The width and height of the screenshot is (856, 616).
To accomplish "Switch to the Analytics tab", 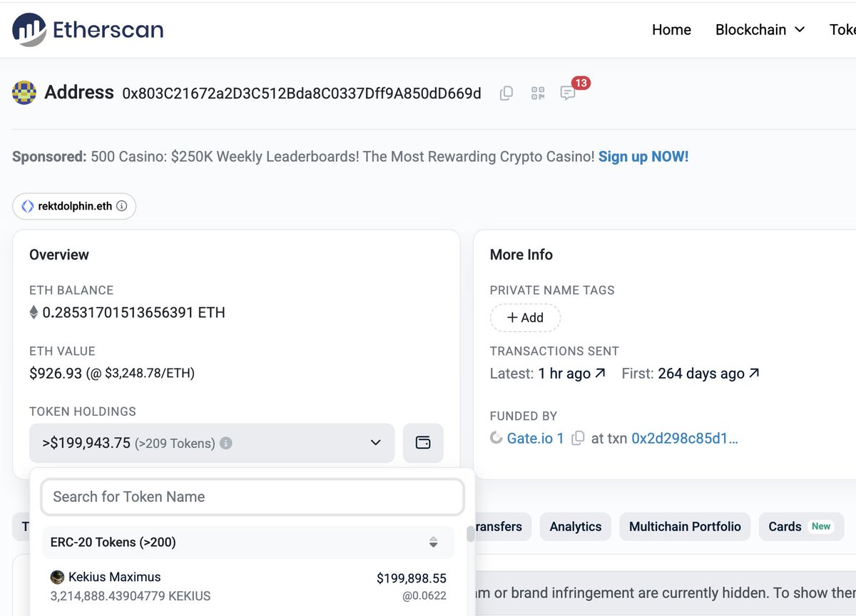I will [576, 527].
